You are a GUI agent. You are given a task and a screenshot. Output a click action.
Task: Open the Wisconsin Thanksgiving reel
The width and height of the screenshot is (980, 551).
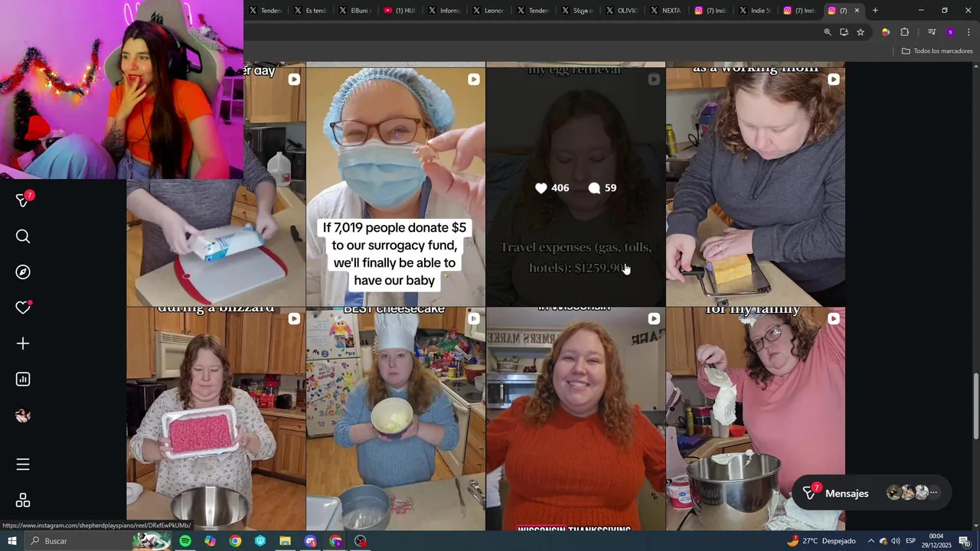(x=576, y=419)
